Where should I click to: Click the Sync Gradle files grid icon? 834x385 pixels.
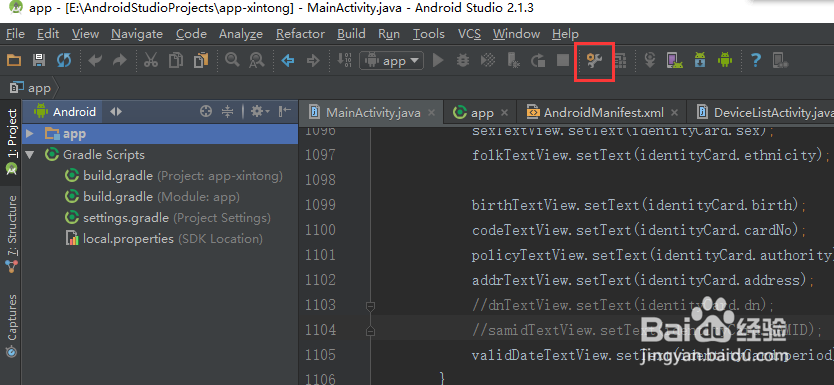[x=620, y=61]
